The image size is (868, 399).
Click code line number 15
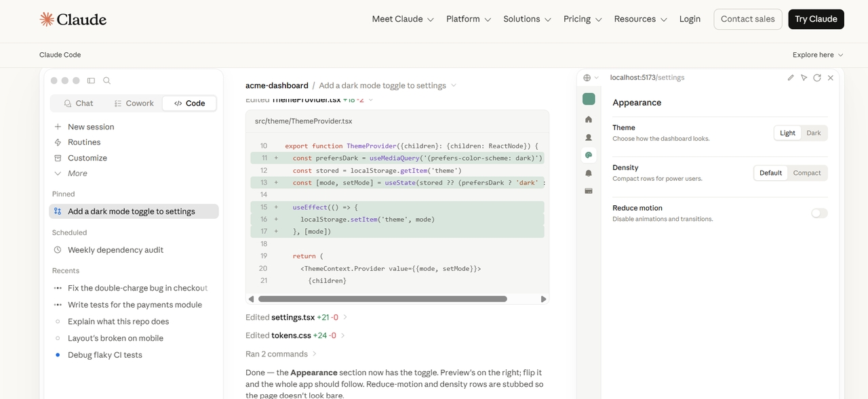[263, 207]
